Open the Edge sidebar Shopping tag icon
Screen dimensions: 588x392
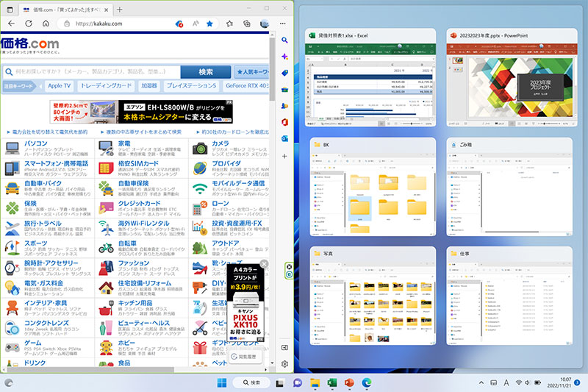pyautogui.click(x=284, y=73)
